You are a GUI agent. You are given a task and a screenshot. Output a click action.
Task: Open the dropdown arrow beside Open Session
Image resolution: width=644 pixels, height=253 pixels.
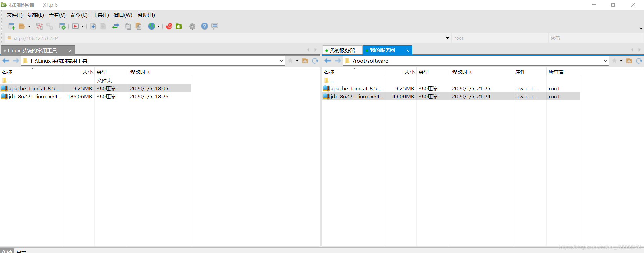point(29,26)
